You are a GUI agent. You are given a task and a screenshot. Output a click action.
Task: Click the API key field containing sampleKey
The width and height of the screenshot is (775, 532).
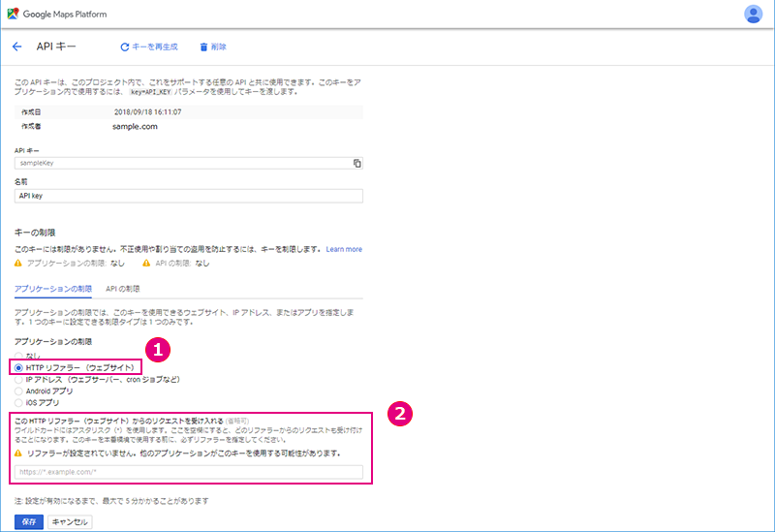[188, 163]
